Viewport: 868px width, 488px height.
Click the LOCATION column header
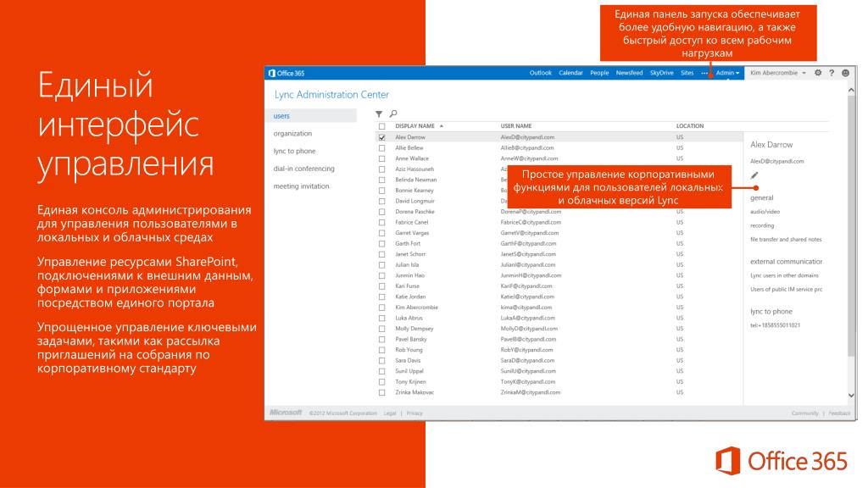(690, 126)
